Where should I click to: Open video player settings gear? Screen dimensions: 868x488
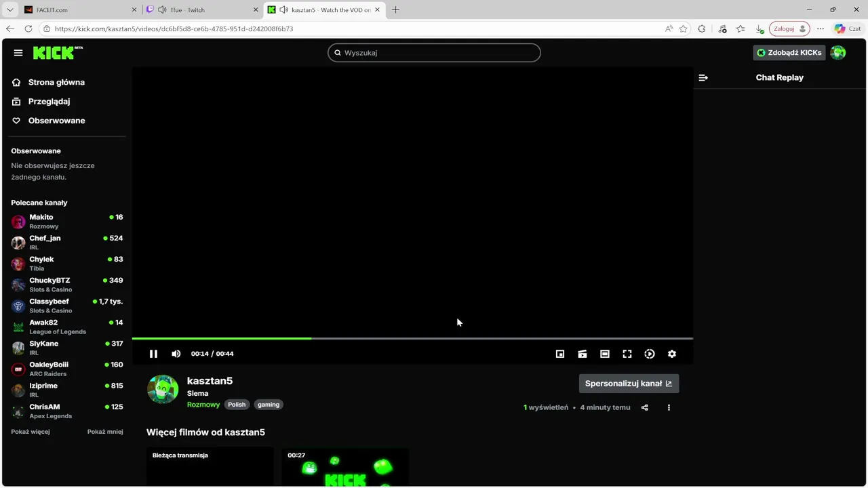click(672, 354)
